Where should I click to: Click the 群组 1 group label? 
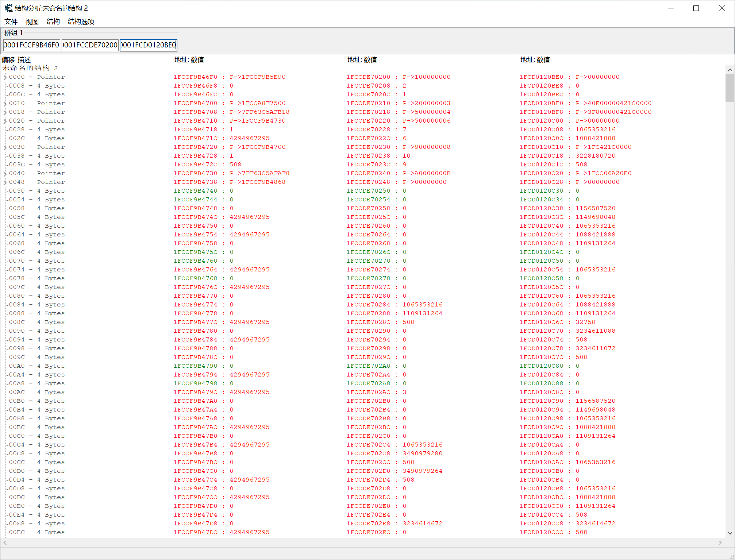pyautogui.click(x=14, y=33)
